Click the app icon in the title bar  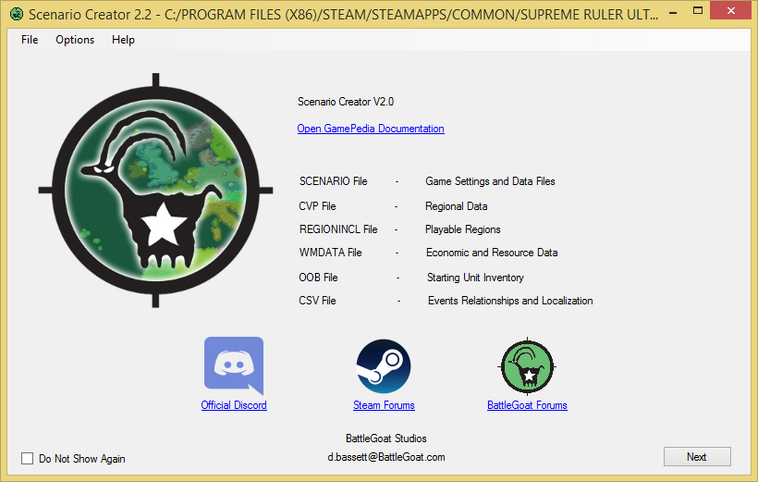(x=16, y=14)
